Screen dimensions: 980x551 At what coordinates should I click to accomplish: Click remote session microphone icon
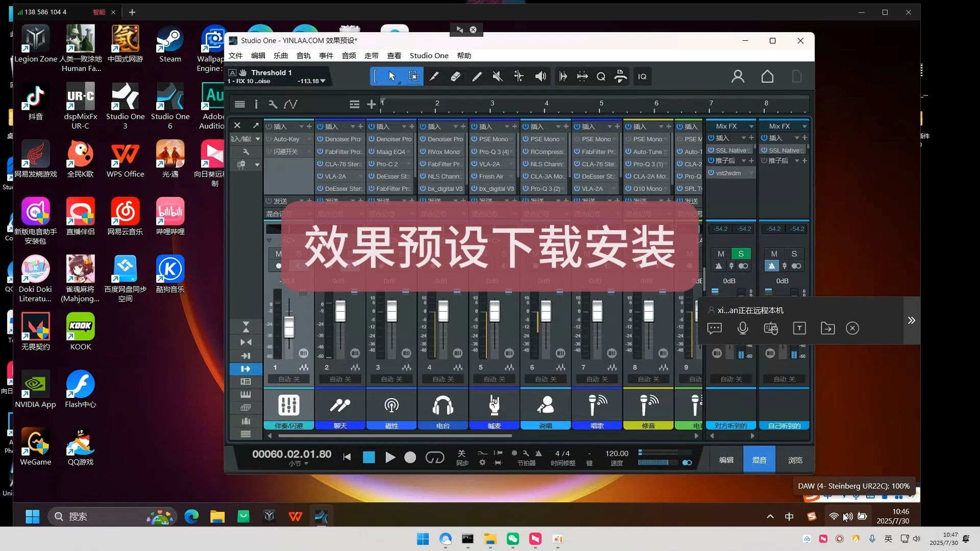pos(743,328)
